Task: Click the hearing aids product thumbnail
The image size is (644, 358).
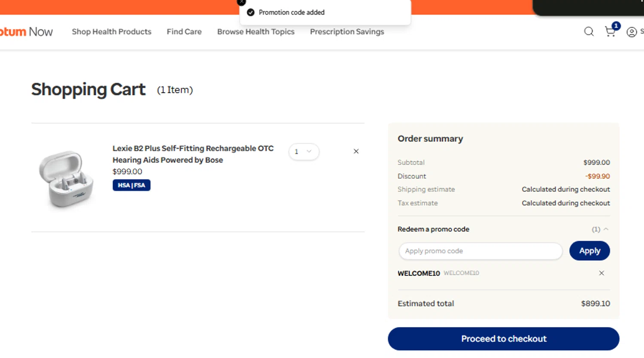Action: (67, 178)
